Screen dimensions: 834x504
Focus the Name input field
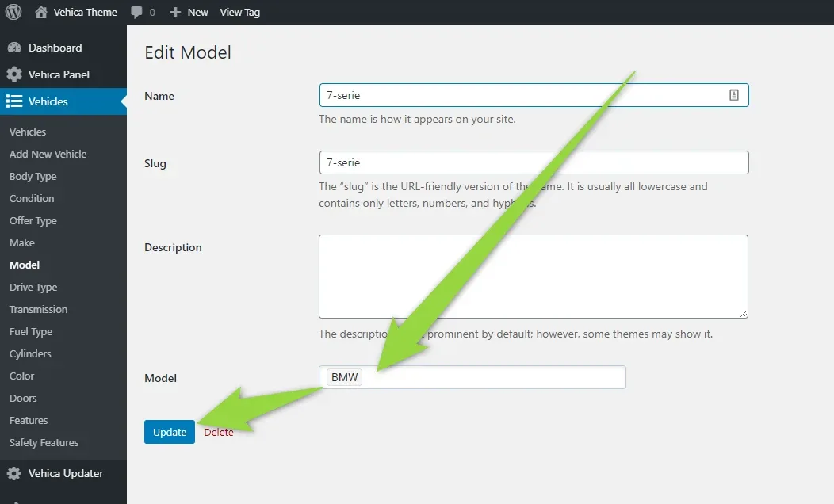click(x=534, y=95)
